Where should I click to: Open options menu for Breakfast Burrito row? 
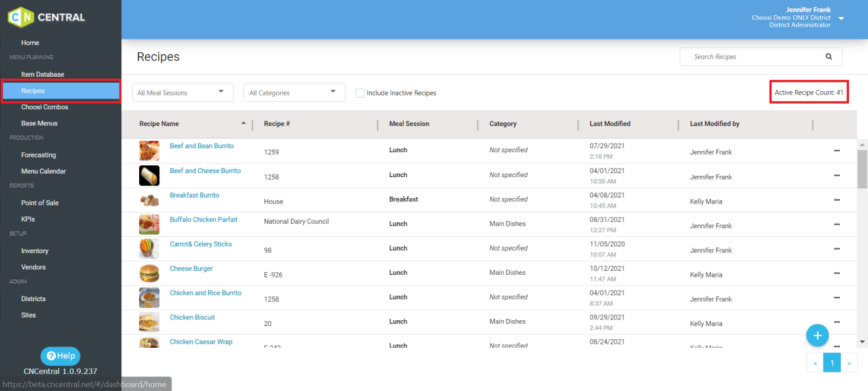[837, 200]
